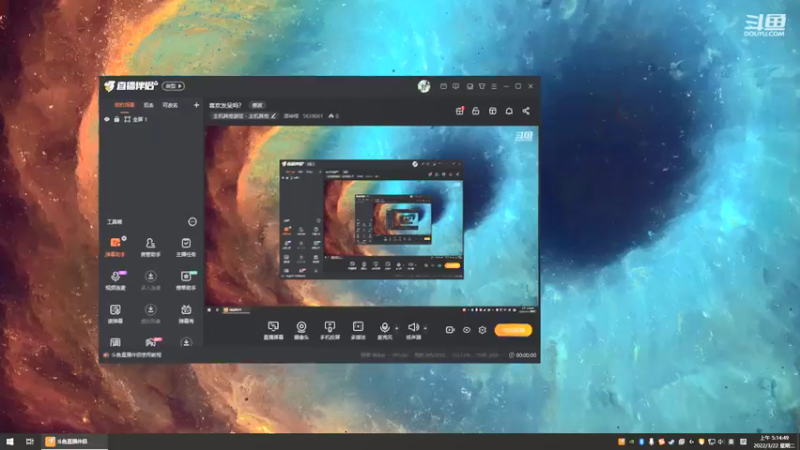Add a 多媒体 media source

pos(358,330)
